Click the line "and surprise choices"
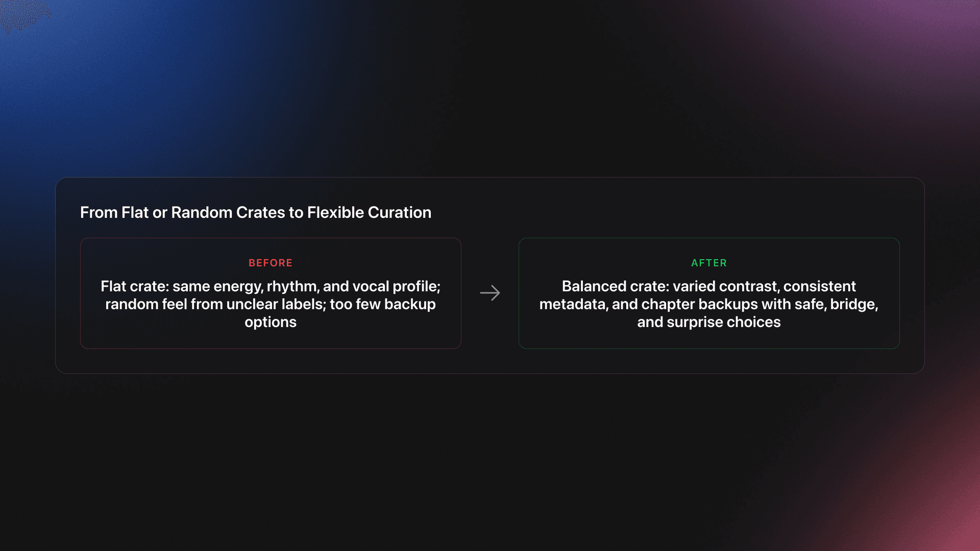Screen dimensions: 980x551 click(708, 322)
